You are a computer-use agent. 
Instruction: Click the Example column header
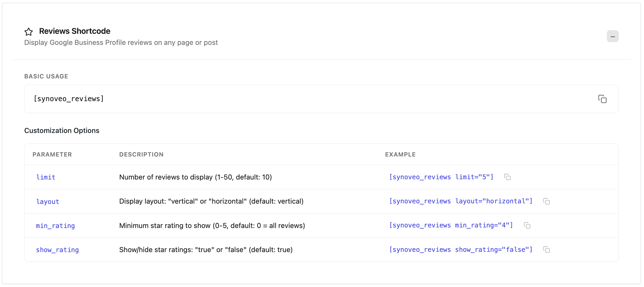400,155
